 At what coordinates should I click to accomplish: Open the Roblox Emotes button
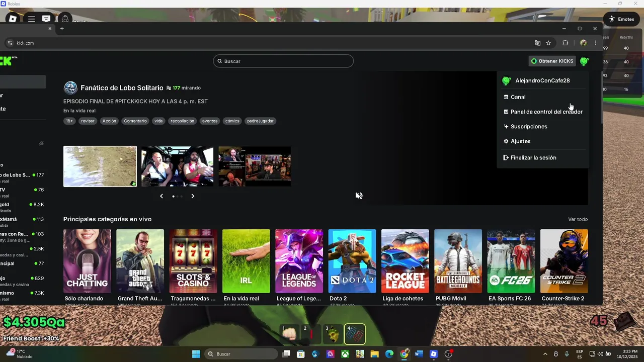[621, 19]
